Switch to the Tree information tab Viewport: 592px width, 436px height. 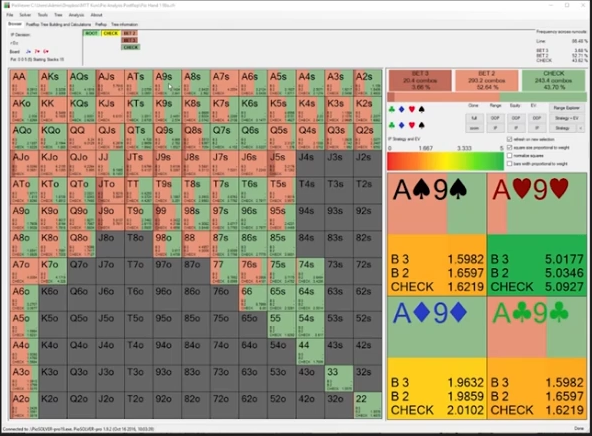pos(124,24)
